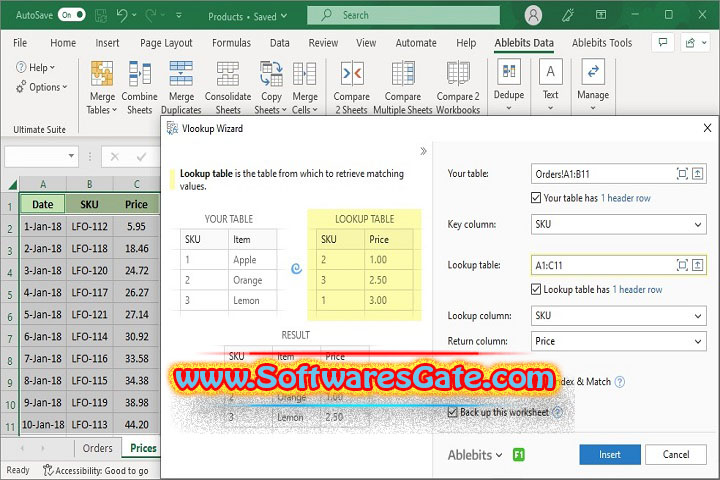
Task: Select range icon for Your table
Action: tap(682, 174)
